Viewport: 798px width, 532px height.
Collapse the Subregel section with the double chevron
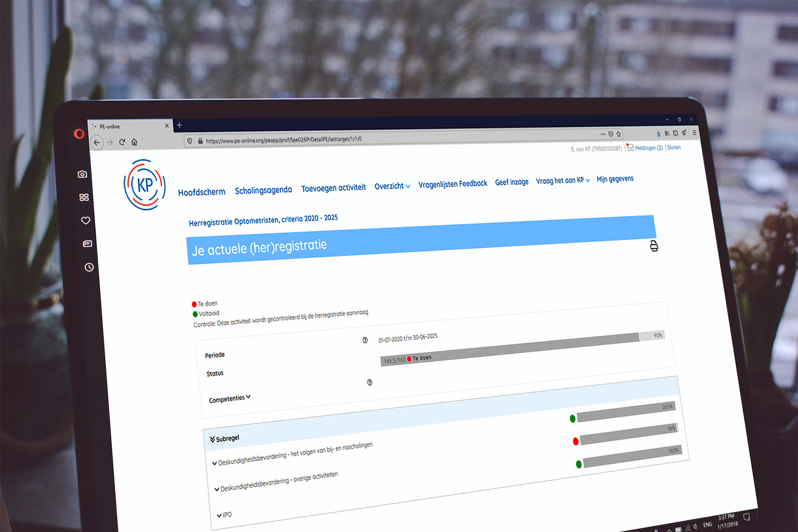[211, 439]
